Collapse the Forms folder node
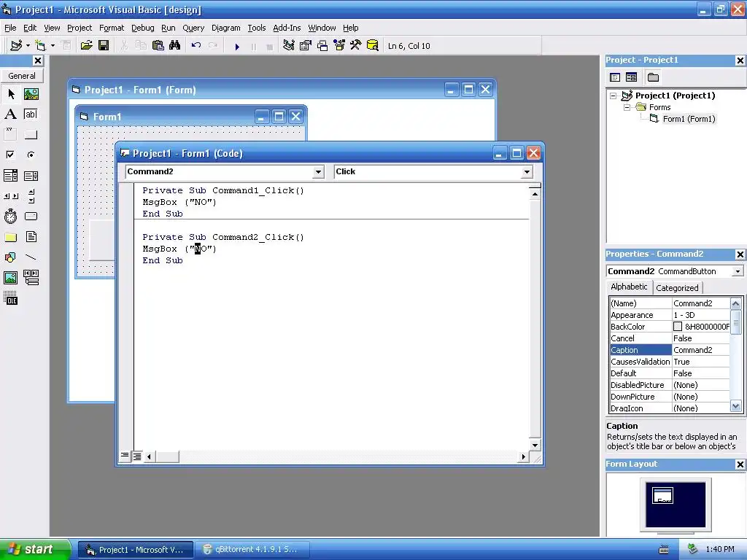The image size is (747, 560). [627, 108]
